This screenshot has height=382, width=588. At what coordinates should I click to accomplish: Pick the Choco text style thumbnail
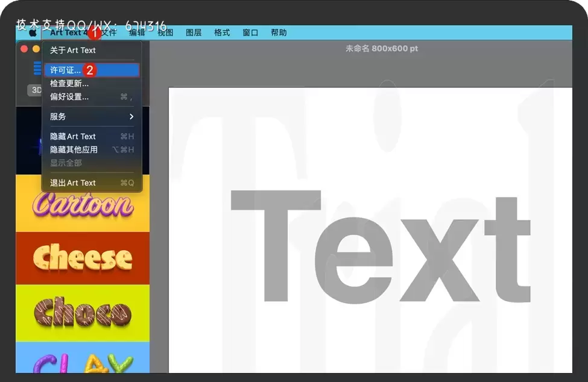(83, 313)
